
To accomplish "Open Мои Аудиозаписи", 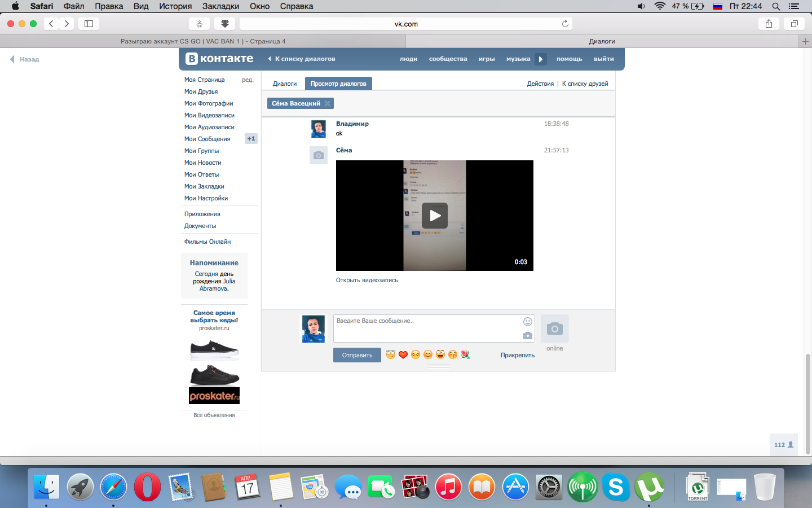I will (209, 127).
